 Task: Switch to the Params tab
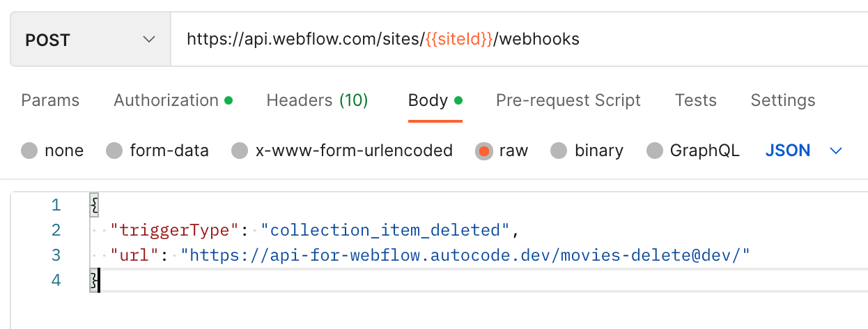(50, 100)
